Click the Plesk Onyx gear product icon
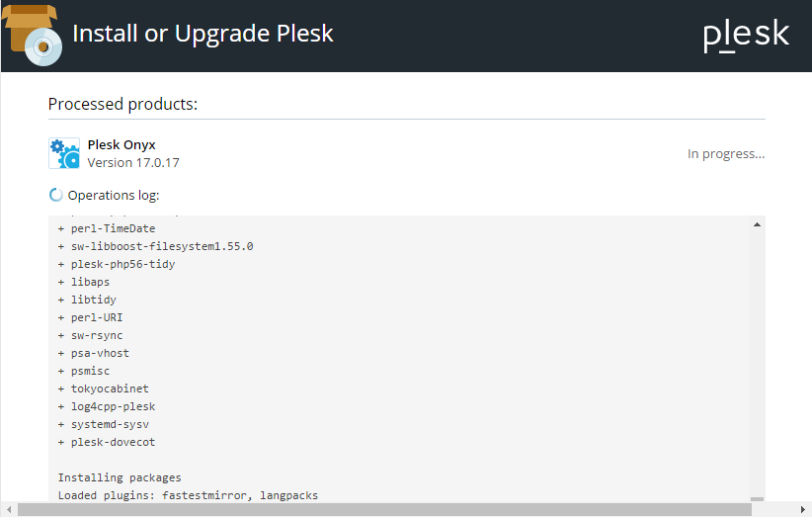This screenshot has height=517, width=812. [64, 153]
